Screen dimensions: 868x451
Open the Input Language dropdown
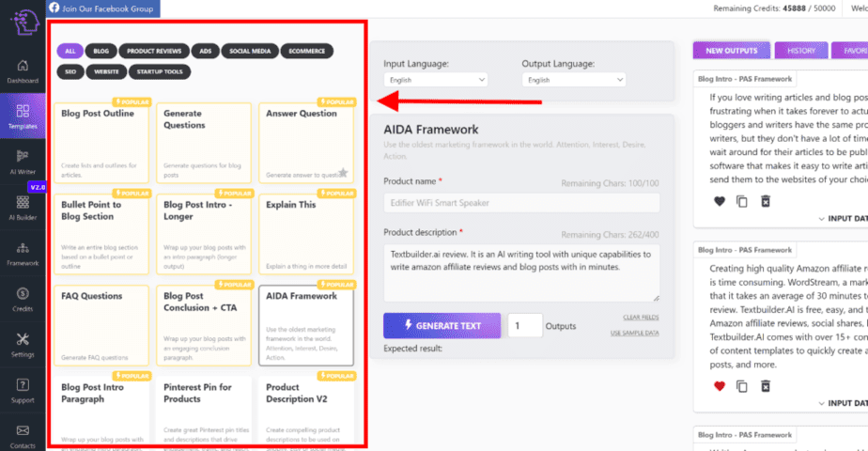(x=436, y=80)
